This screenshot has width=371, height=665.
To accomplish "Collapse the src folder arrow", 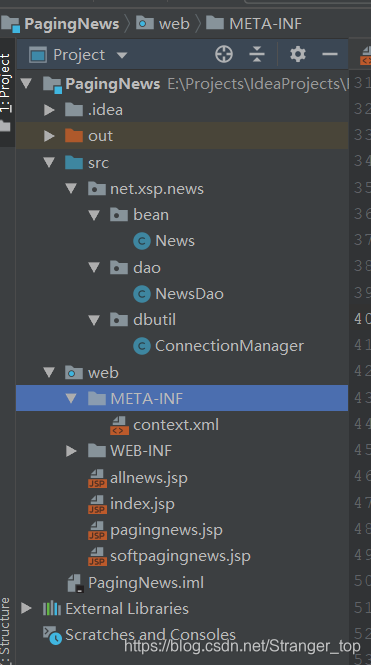I will point(49,162).
